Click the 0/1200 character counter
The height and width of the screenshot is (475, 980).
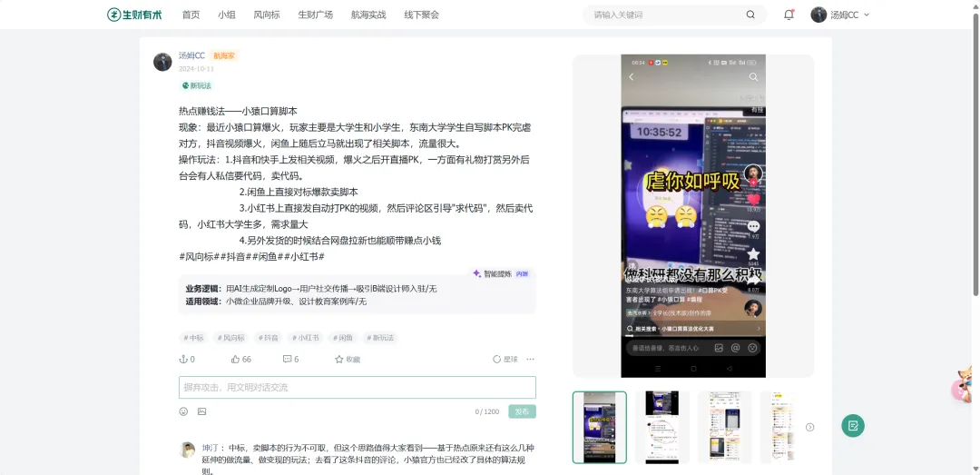click(x=487, y=411)
